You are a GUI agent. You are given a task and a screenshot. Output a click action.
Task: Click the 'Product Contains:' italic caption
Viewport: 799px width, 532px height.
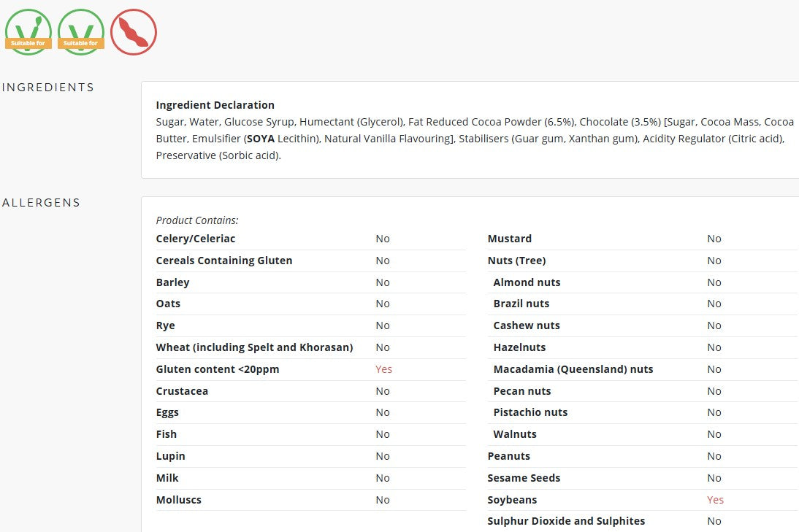pos(197,220)
